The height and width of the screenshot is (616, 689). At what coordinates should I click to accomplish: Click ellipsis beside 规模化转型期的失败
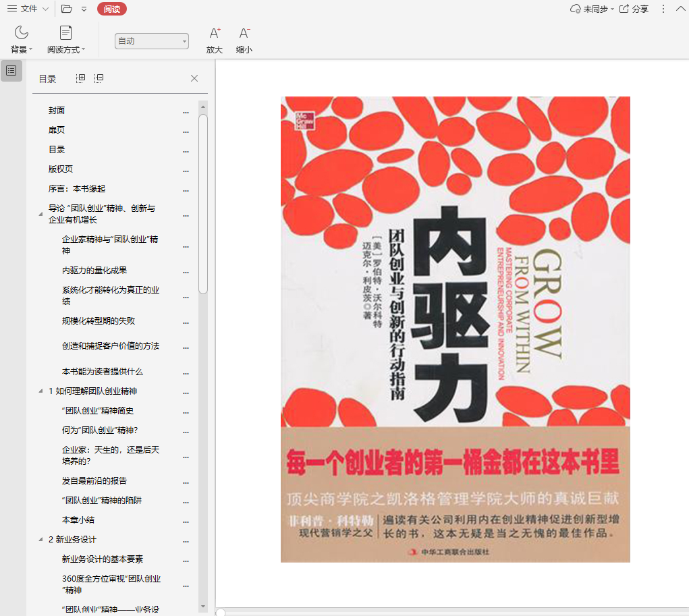pos(186,323)
